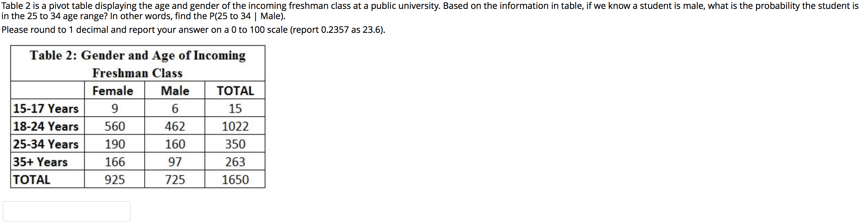This screenshot has width=868, height=223.
Task: Select the cell showing 1022
Action: click(x=236, y=126)
